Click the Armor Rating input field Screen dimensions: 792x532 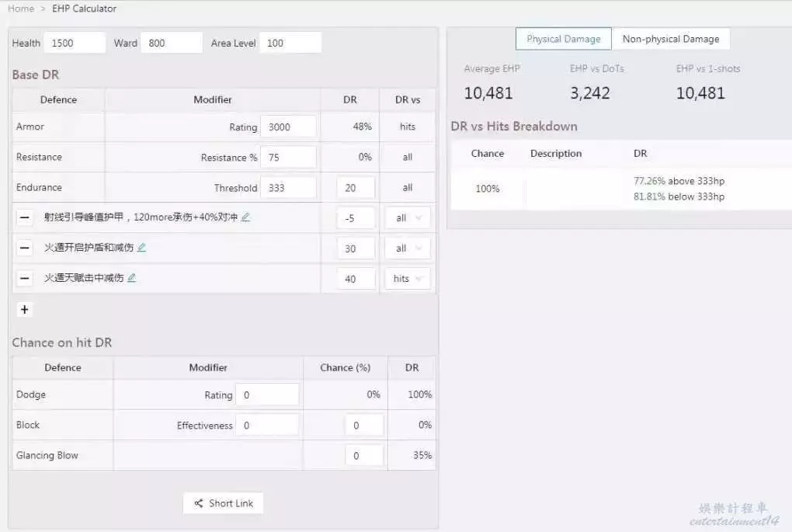[288, 127]
